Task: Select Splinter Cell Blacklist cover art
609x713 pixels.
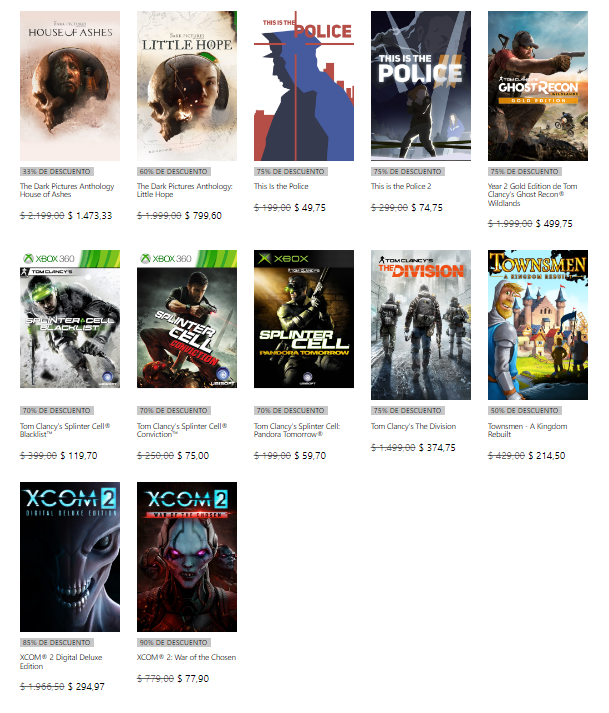Action: coord(70,319)
